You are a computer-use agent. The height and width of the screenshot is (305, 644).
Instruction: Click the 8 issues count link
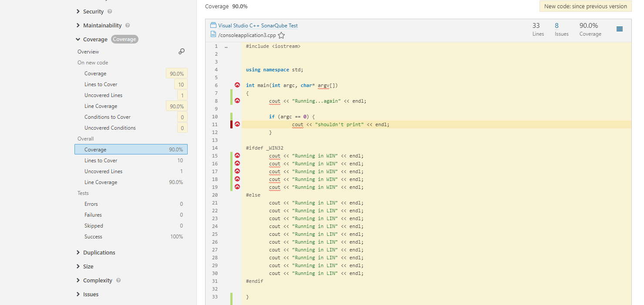556,26
